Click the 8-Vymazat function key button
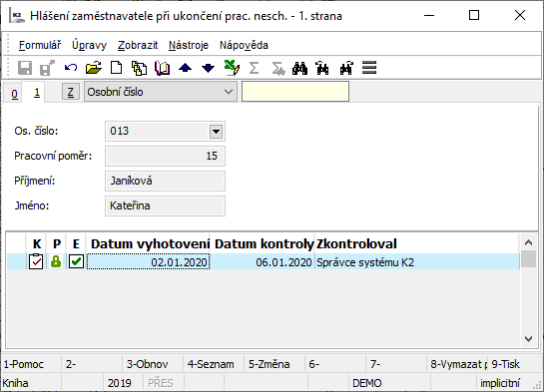544x392 pixels. tap(458, 364)
